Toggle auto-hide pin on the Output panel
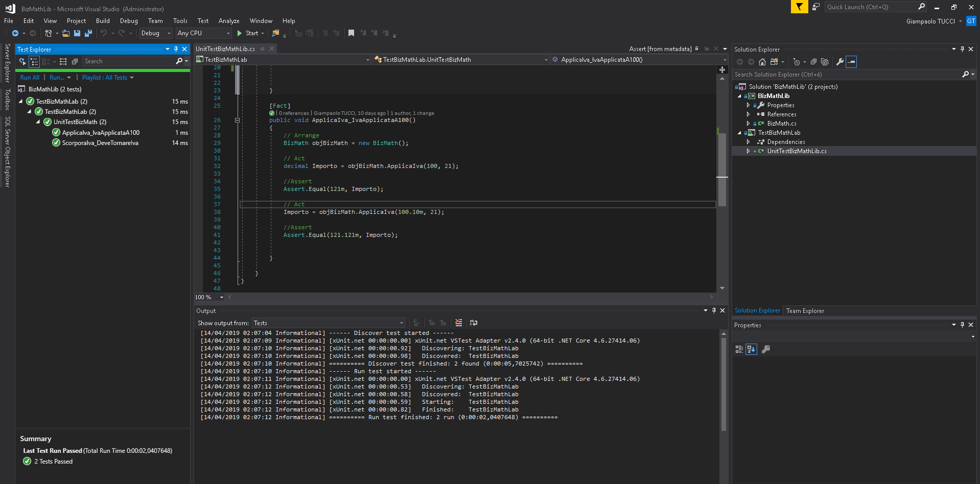The width and height of the screenshot is (980, 484). pyautogui.click(x=714, y=310)
